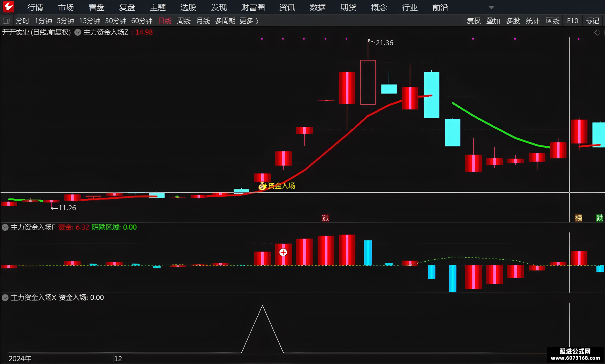
Task: Click the red Tonghuashun logo icon
Action: tap(8, 7)
